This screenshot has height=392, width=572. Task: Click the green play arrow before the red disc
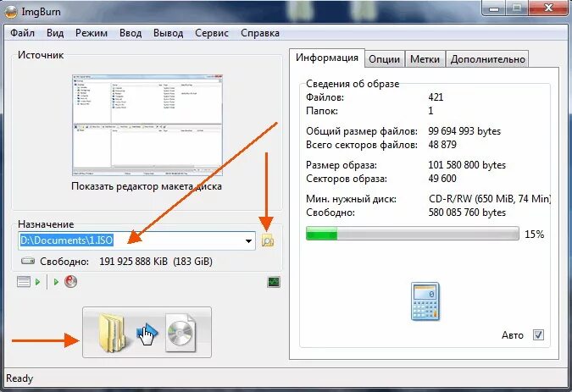coord(56,282)
